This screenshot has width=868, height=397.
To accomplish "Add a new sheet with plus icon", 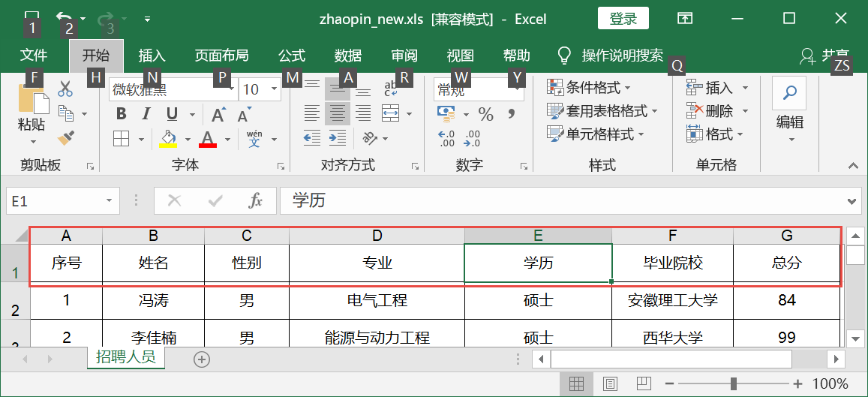I will tap(201, 359).
